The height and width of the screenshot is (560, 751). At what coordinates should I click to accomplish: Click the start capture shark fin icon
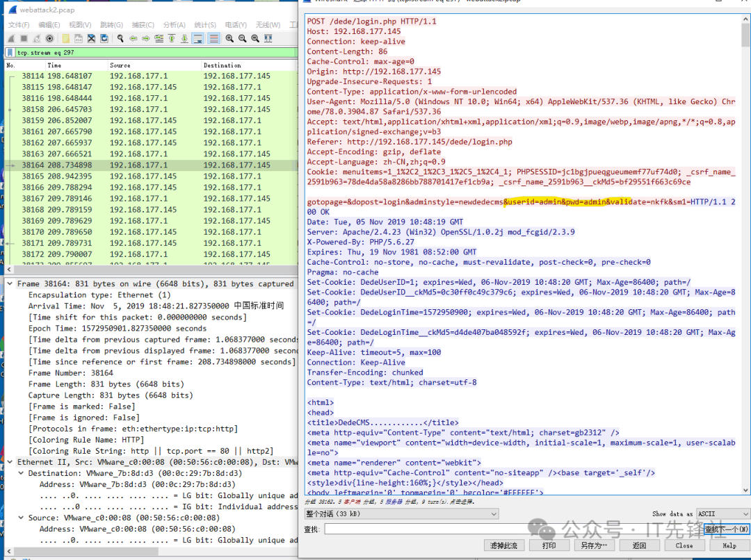coord(11,38)
